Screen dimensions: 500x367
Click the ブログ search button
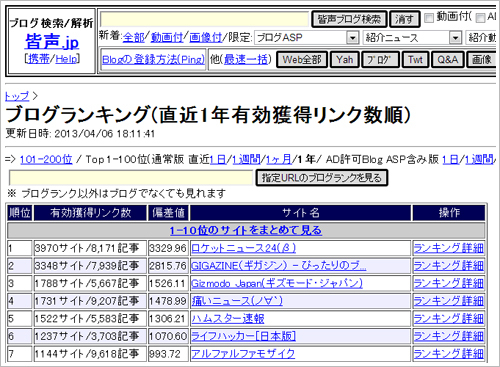(x=380, y=60)
